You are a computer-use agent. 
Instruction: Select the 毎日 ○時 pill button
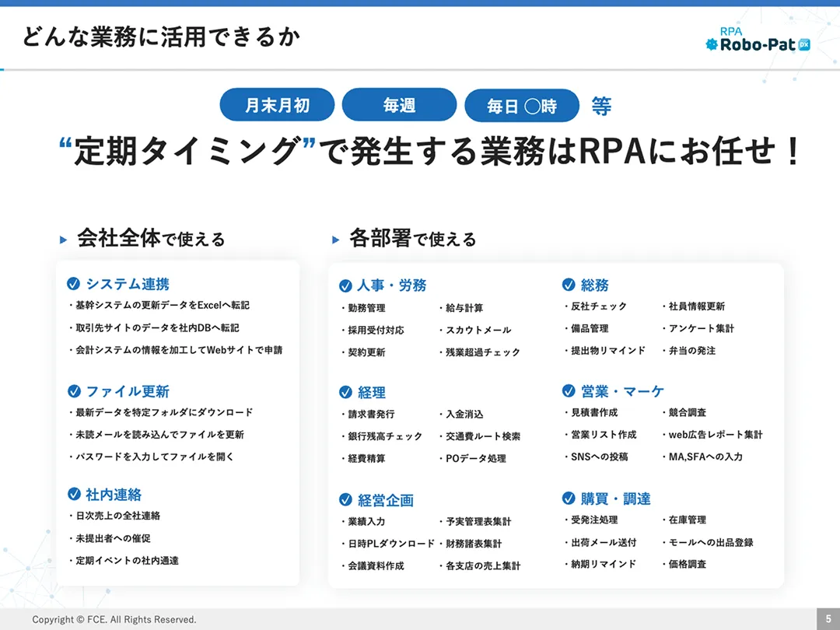point(522,106)
